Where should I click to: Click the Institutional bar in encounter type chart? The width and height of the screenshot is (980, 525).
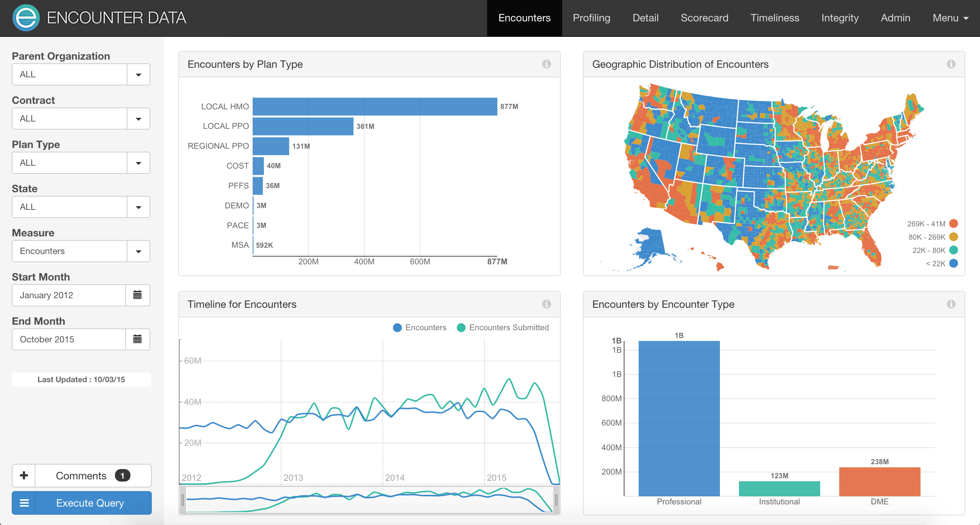779,489
